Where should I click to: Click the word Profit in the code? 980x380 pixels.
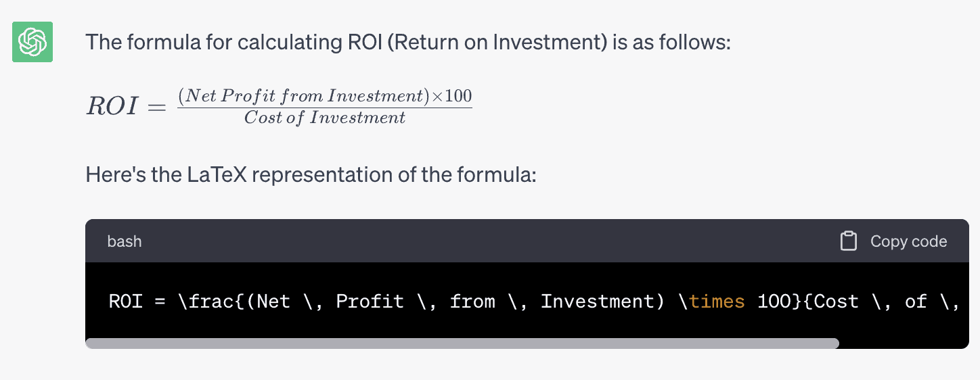click(x=370, y=301)
